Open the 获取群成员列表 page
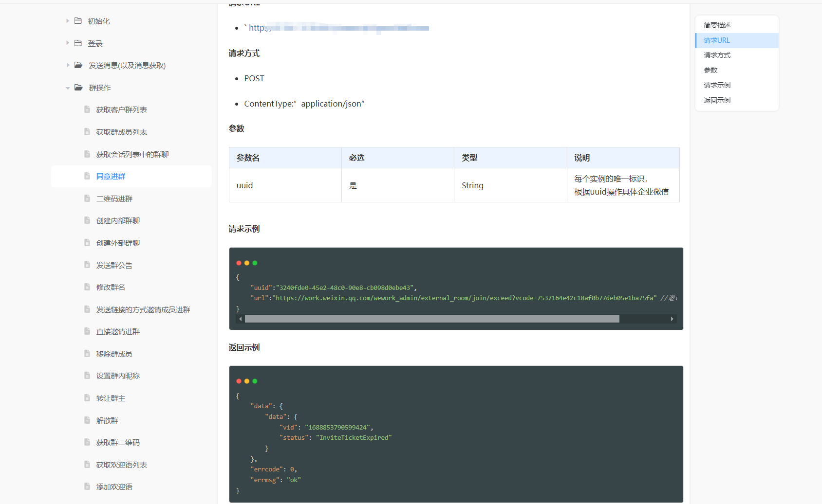The image size is (822, 504). (121, 132)
